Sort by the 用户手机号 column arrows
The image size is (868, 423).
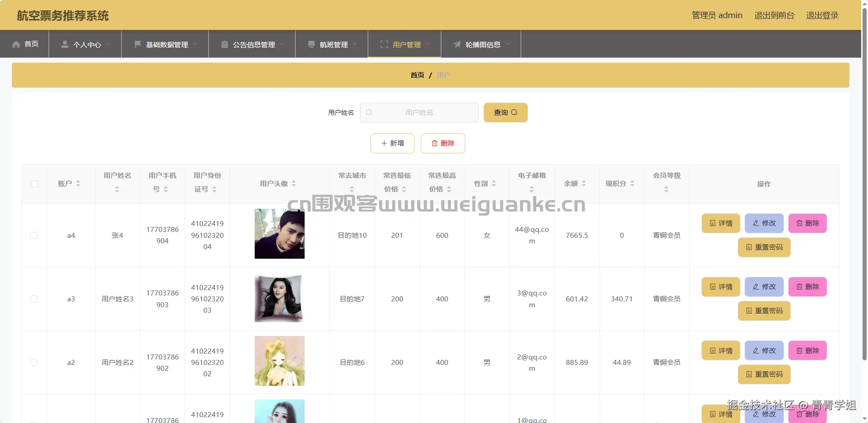pos(166,189)
